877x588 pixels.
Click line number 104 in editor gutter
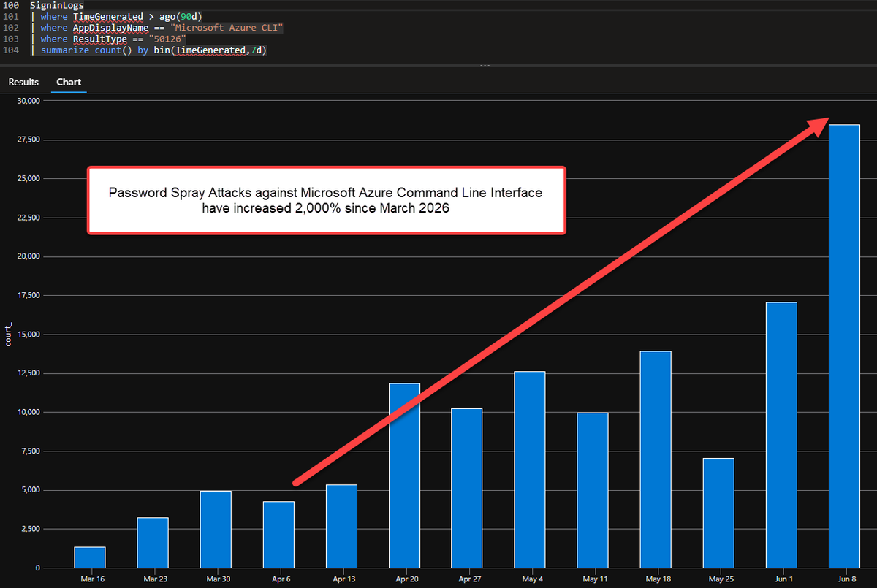tap(11, 50)
